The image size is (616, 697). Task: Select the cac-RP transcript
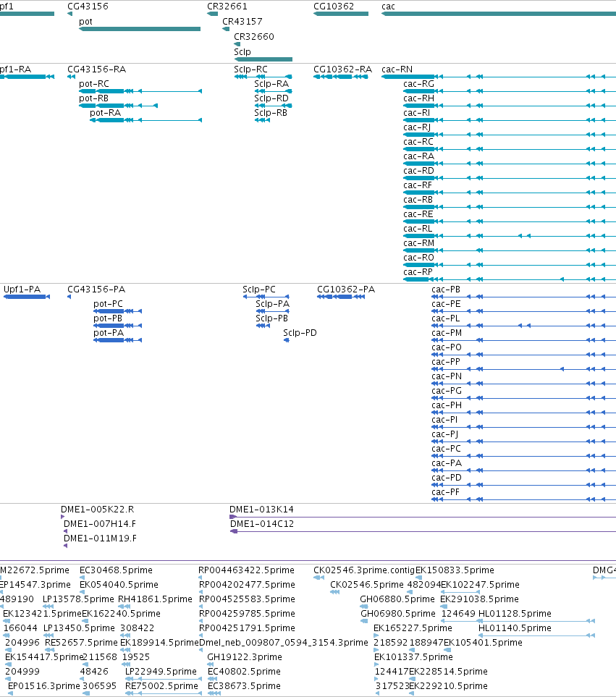tap(510, 279)
